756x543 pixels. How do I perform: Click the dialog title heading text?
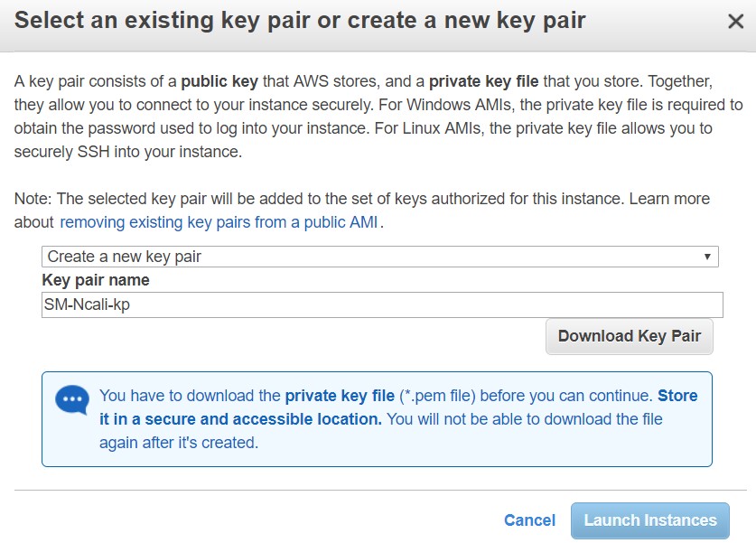click(x=300, y=21)
